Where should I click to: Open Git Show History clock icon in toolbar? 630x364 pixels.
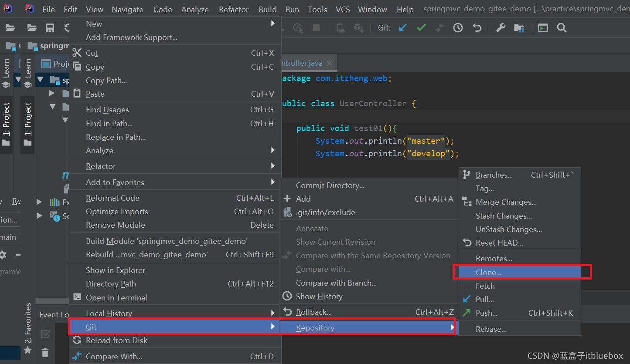(x=458, y=28)
